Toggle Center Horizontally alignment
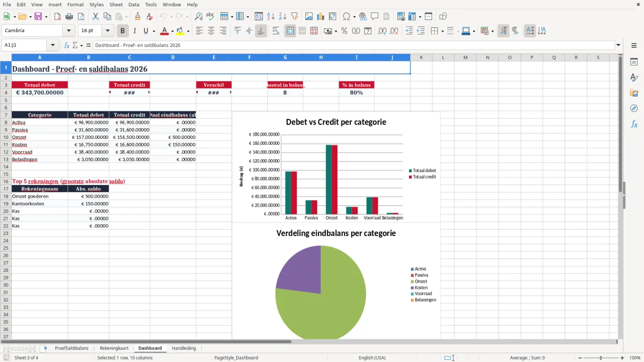 pyautogui.click(x=211, y=31)
